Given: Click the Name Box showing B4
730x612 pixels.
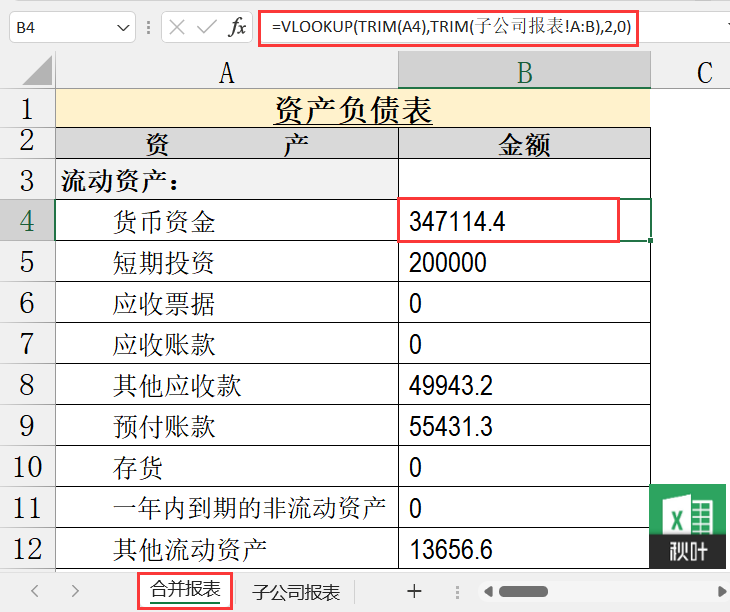Looking at the screenshot, I should coord(72,27).
